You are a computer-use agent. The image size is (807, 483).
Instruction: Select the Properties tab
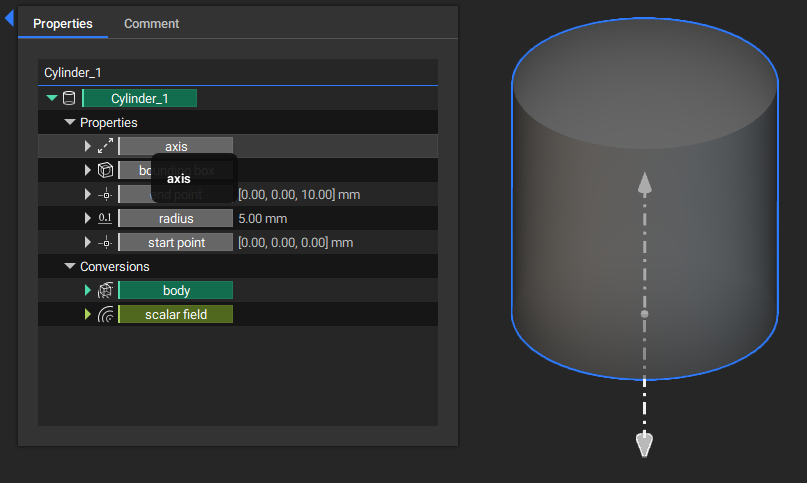tap(63, 23)
